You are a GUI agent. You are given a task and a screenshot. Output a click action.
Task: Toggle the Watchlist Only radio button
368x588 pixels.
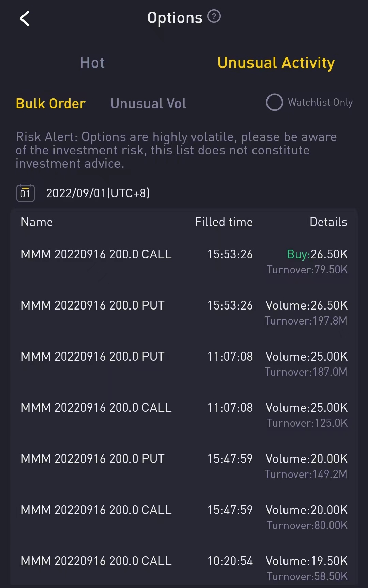click(274, 102)
